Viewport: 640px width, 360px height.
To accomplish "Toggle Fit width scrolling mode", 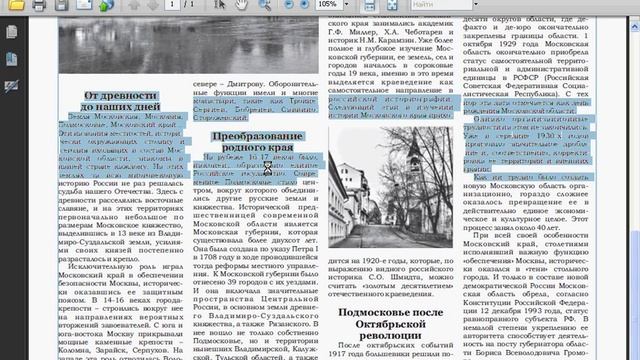I will click(x=369, y=5).
